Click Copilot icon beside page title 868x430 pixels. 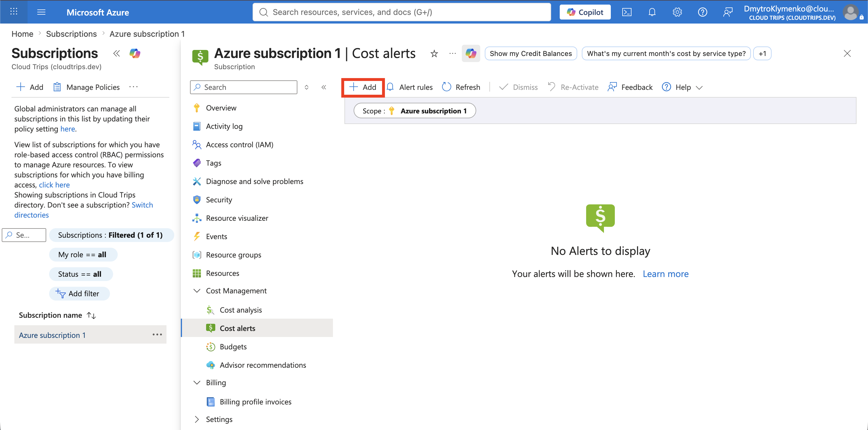[x=471, y=54]
